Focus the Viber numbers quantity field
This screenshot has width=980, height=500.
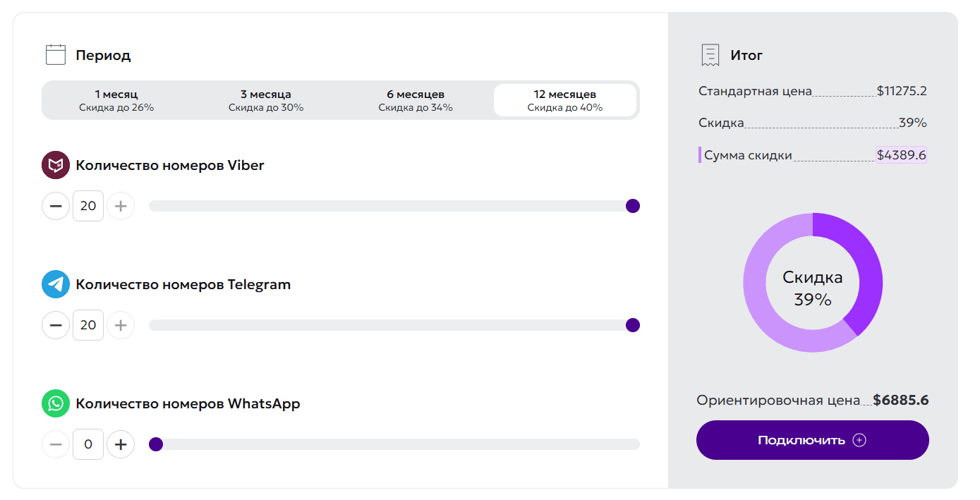tap(88, 206)
